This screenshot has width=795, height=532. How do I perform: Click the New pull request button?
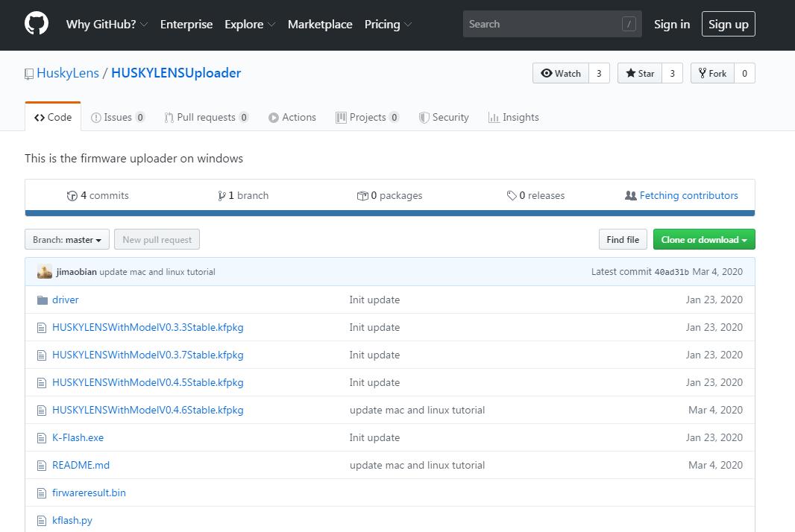click(157, 240)
